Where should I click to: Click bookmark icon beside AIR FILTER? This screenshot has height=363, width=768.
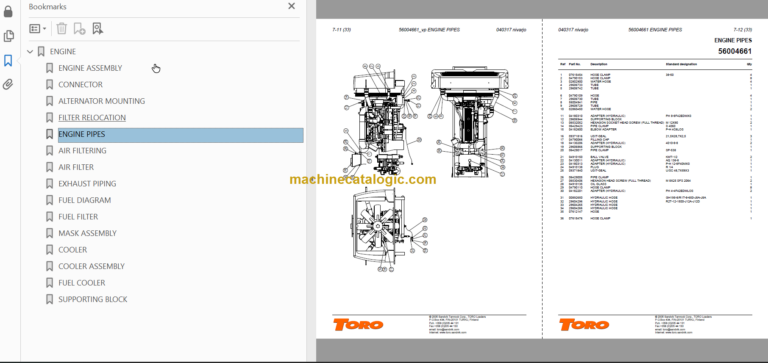pyautogui.click(x=49, y=167)
